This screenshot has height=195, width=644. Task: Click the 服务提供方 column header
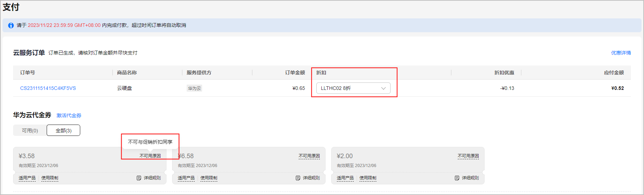tap(199, 73)
